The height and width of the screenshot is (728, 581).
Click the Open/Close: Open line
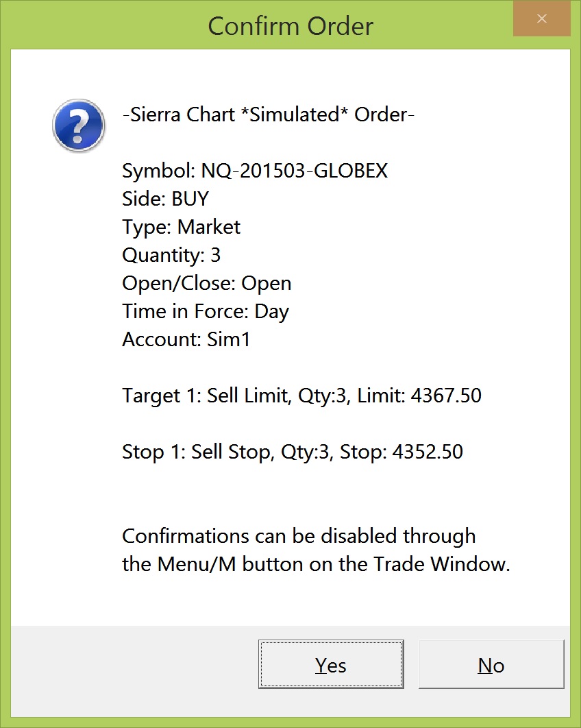point(206,283)
